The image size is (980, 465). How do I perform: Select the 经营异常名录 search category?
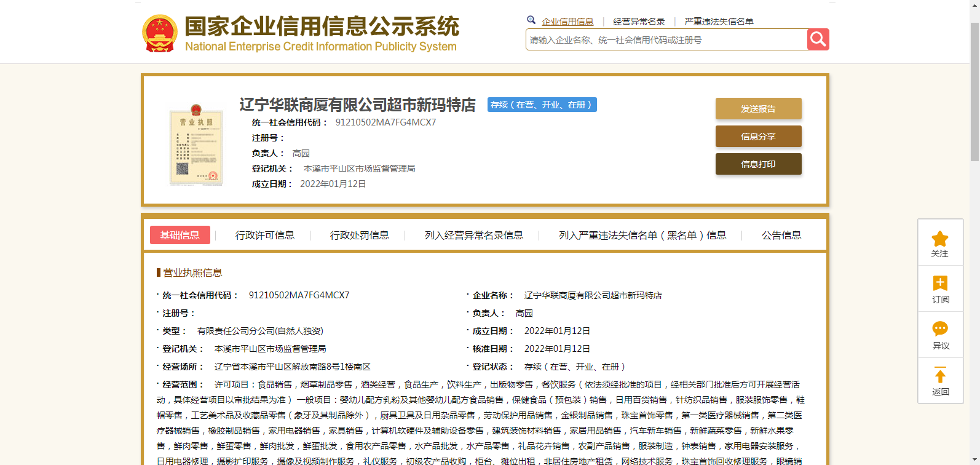639,22
